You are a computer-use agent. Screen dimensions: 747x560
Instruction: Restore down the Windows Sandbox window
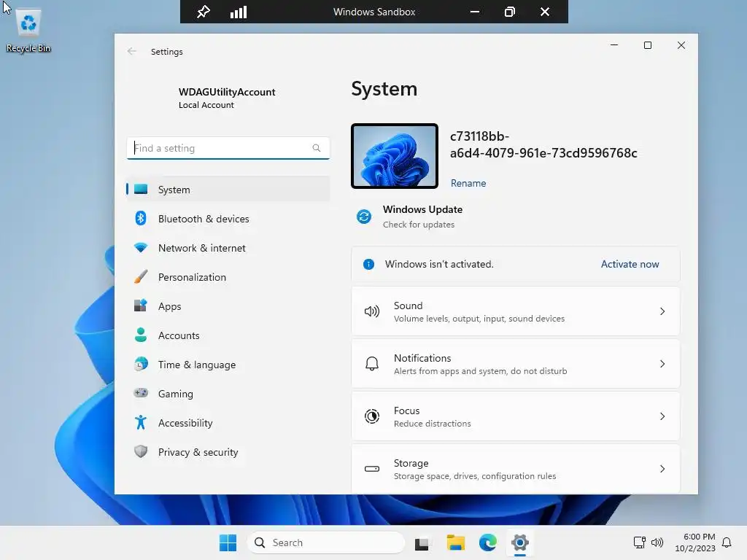[510, 12]
